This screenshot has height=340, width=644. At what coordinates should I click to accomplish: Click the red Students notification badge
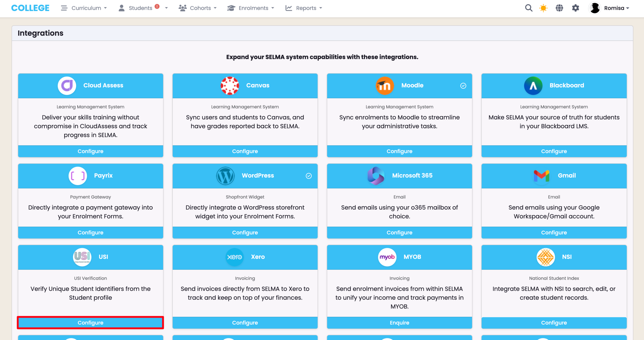coord(157,6)
